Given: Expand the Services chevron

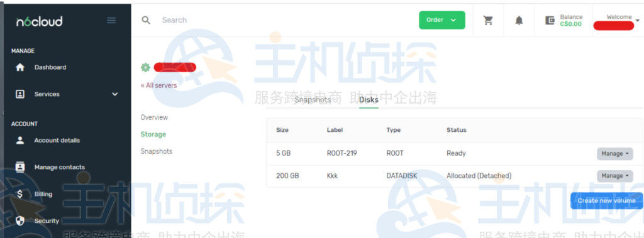Looking at the screenshot, I should [114, 94].
